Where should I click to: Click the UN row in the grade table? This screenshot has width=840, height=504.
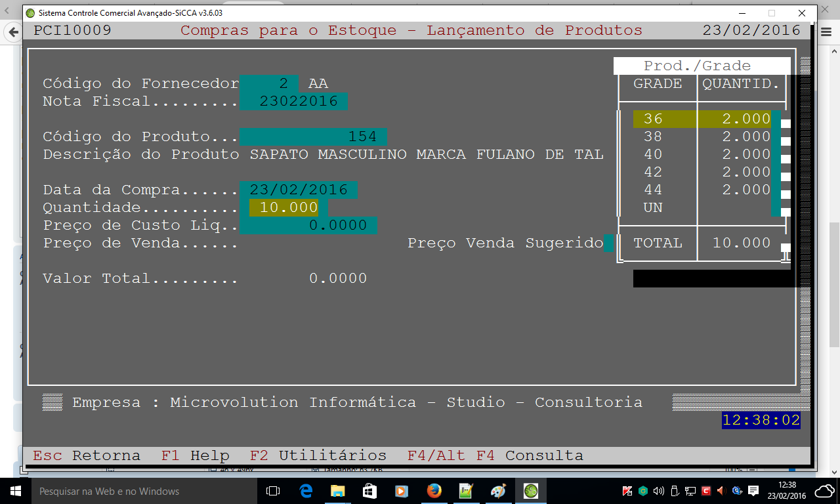point(653,207)
